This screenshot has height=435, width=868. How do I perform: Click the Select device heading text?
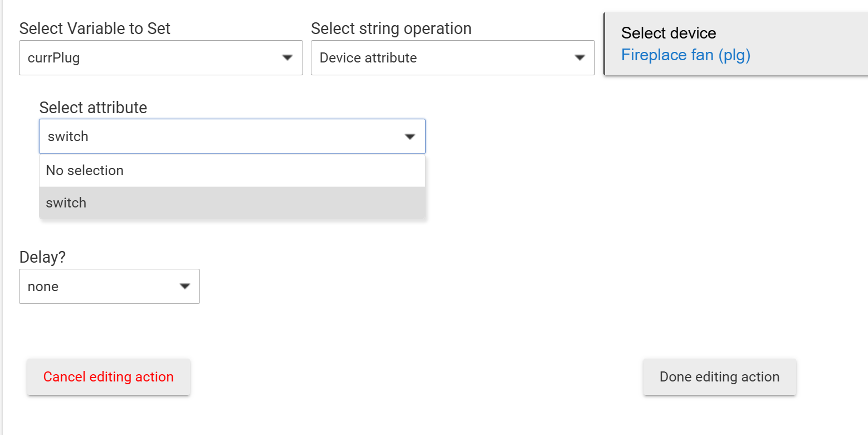(x=669, y=33)
